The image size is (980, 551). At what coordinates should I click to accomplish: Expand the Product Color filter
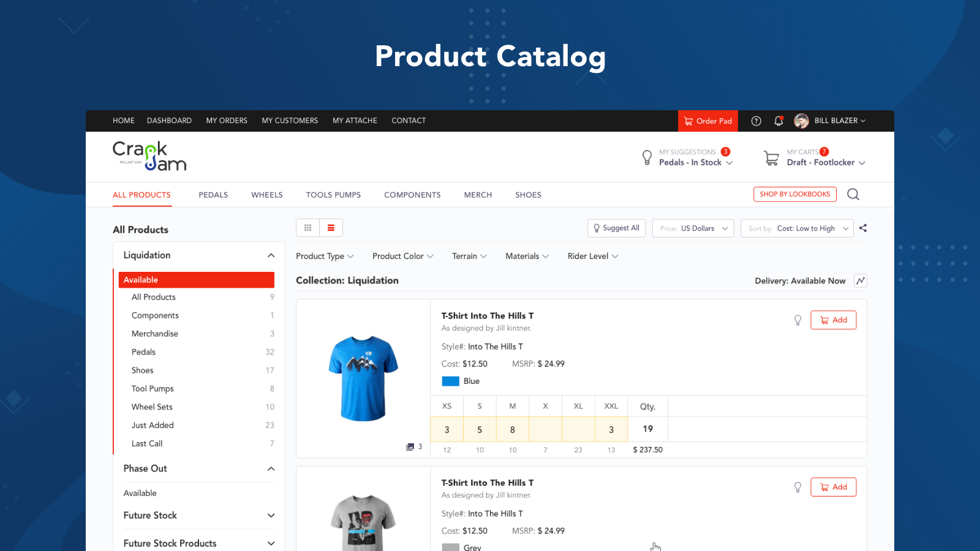tap(403, 256)
